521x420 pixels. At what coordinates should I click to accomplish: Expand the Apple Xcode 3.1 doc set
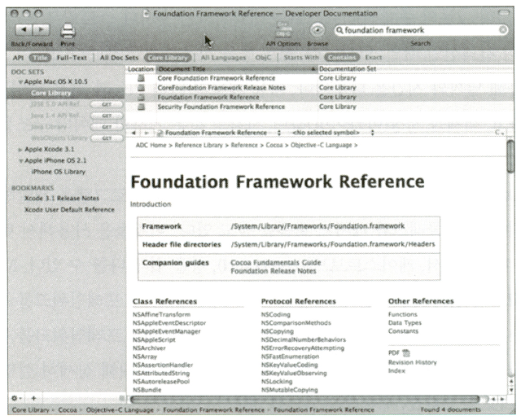point(20,150)
